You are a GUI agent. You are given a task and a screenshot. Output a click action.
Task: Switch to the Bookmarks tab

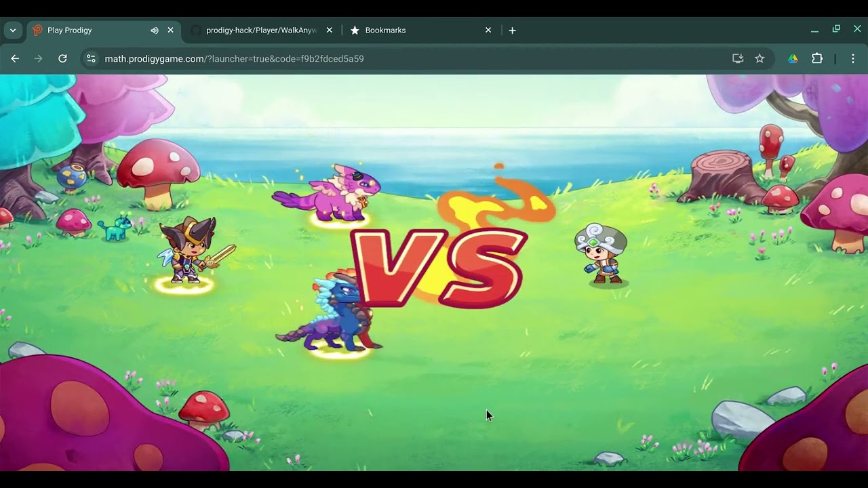(420, 30)
